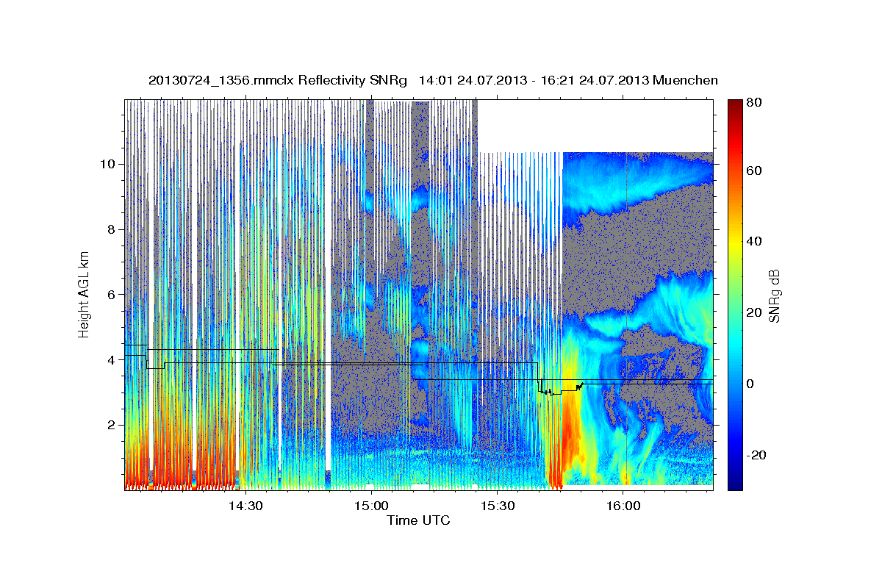The height and width of the screenshot is (588, 882).
Task: Click the height tick label 8
Action: pyautogui.click(x=112, y=229)
